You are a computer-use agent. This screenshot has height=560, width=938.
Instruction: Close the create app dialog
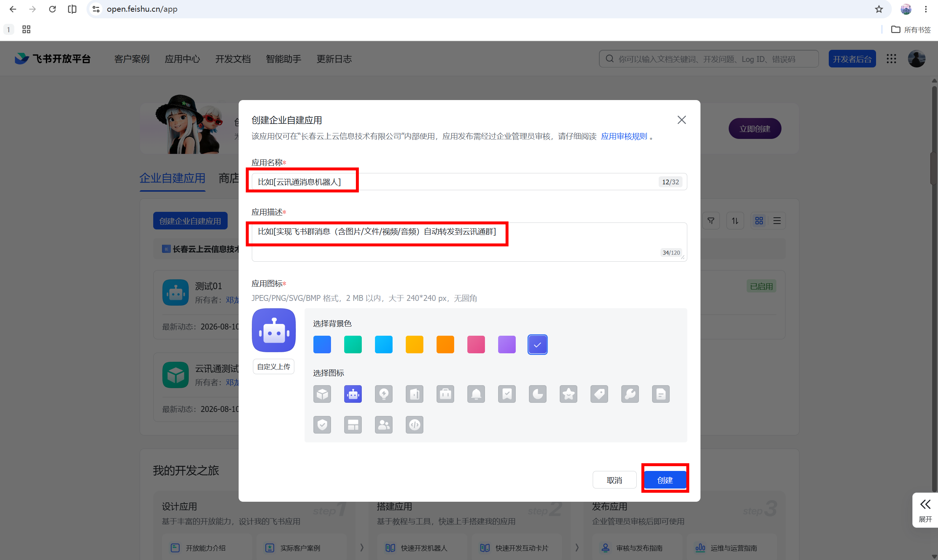682,120
